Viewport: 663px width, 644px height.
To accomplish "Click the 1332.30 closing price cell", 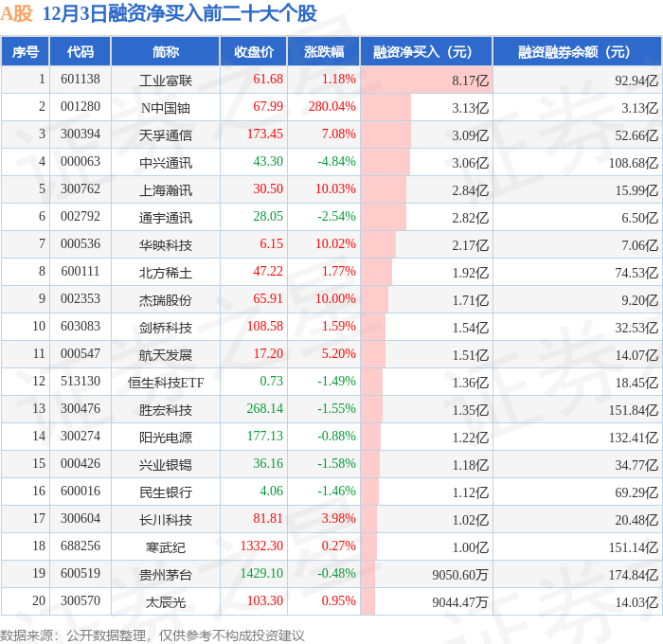I will 261,546.
